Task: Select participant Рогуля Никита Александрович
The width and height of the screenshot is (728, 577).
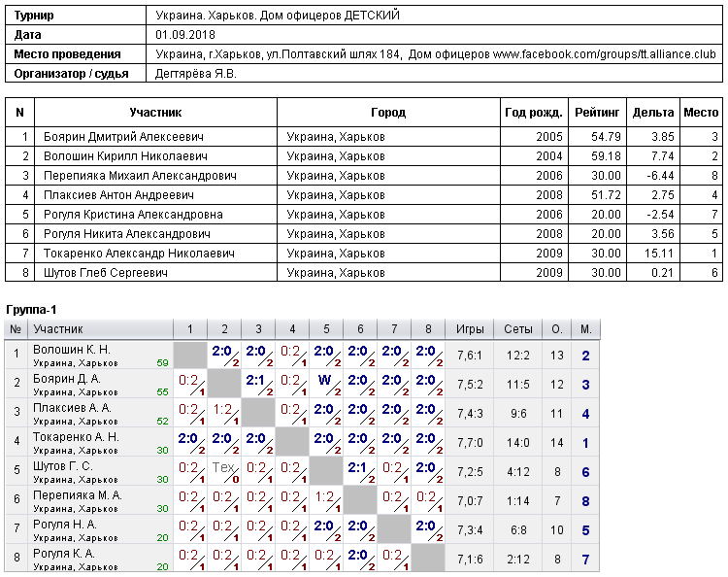Action: (x=127, y=234)
